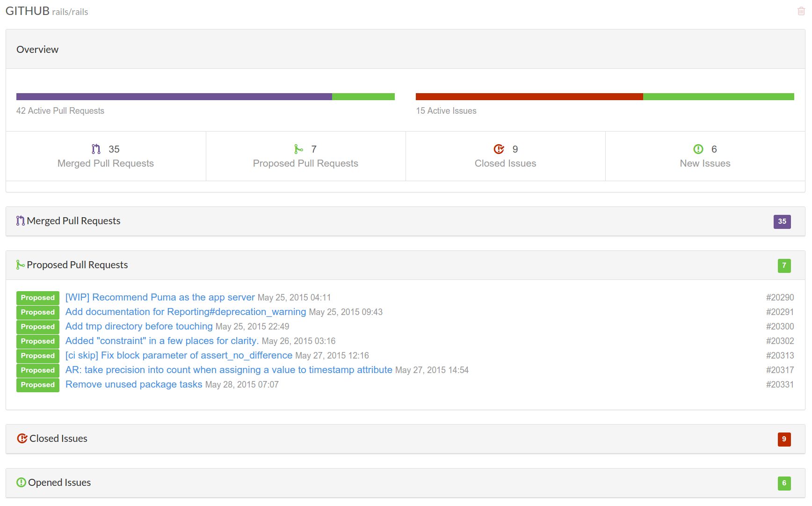Click the 'rails/rails' repository name
The width and height of the screenshot is (812, 506).
[x=70, y=12]
